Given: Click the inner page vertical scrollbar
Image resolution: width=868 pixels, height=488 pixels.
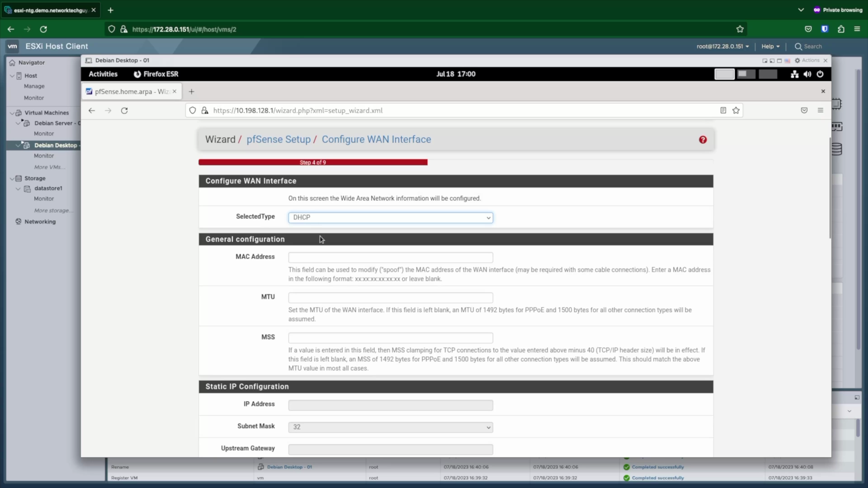Looking at the screenshot, I should click(x=830, y=188).
